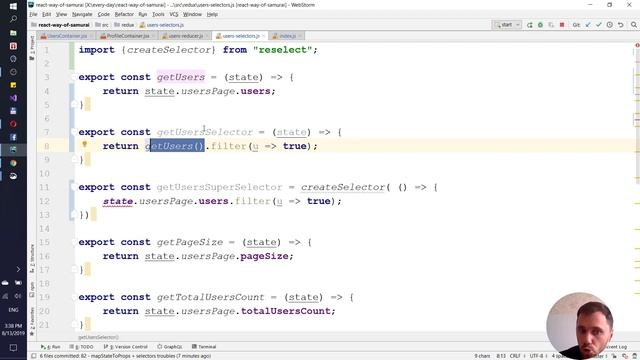Screen dimensions: 640x360
Task: Click the fold end marker on line 13
Action: [x=73, y=214]
